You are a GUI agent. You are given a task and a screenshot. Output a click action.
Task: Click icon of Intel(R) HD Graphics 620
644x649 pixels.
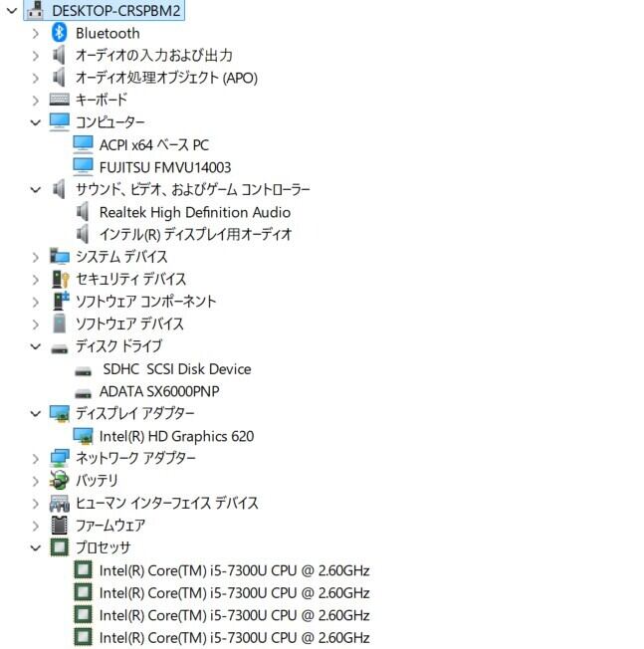tap(84, 436)
